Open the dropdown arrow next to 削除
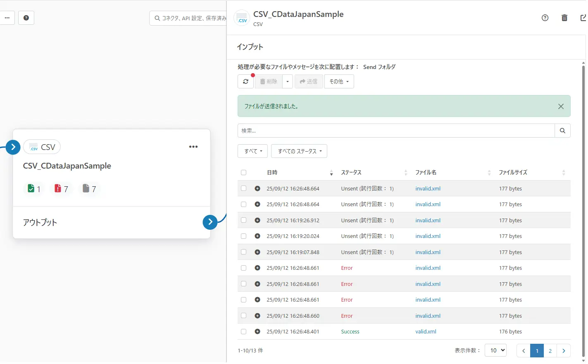 point(288,81)
